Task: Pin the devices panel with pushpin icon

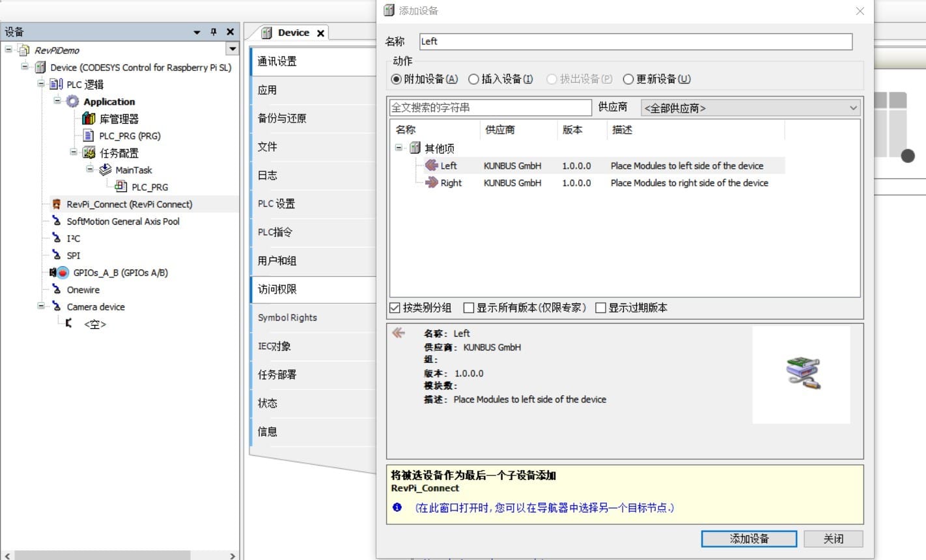Action: (213, 32)
